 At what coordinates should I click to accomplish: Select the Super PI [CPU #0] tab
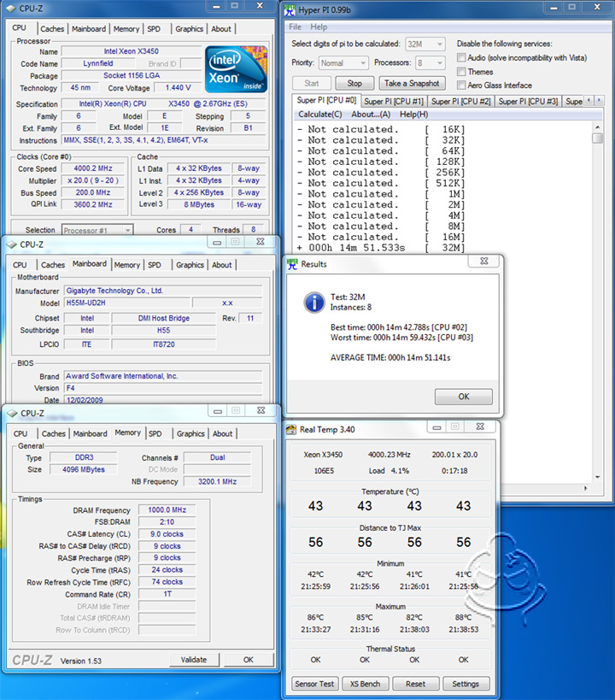tap(326, 101)
